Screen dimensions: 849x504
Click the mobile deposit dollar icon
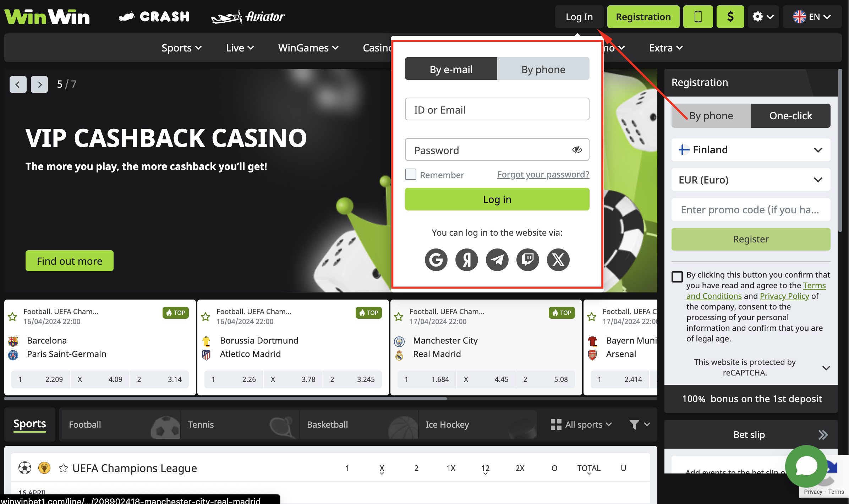click(730, 16)
